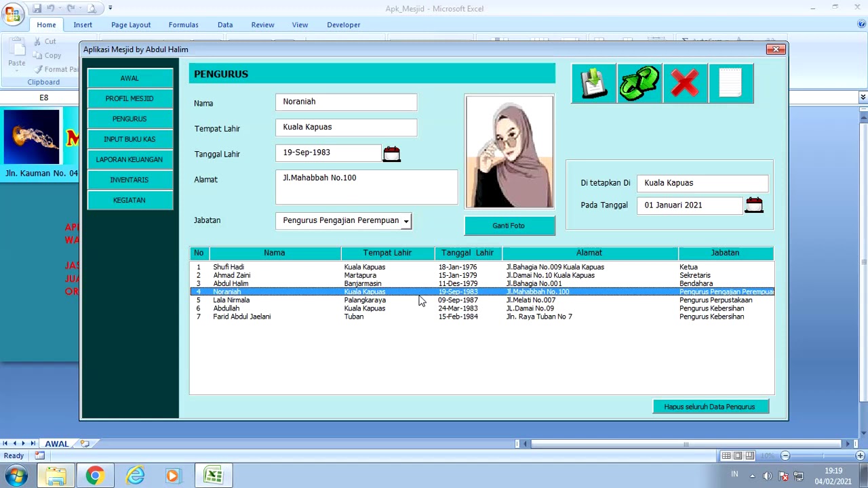
Task: Select Page Break Preview icon in status bar
Action: point(751,455)
